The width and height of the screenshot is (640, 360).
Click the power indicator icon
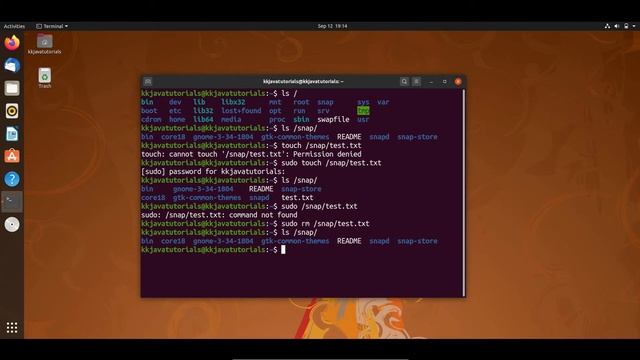626,26
